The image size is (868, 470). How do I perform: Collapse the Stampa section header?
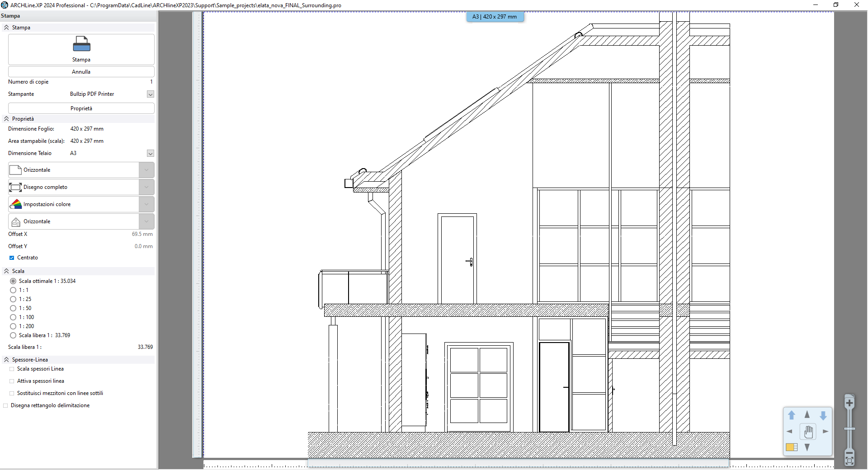click(x=7, y=28)
